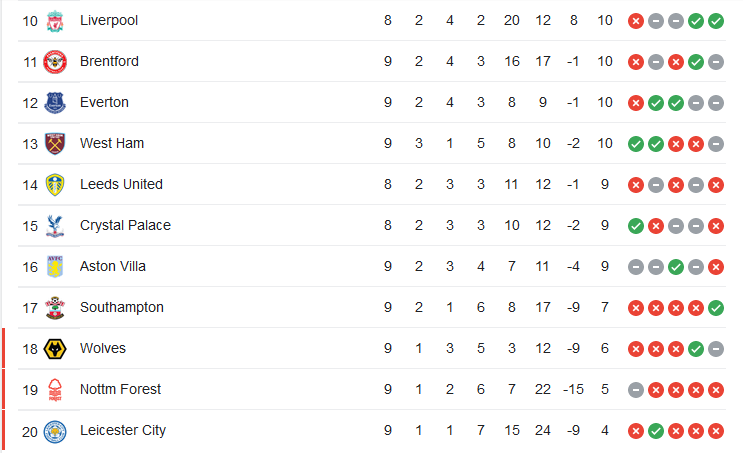This screenshot has height=453, width=743.
Task: Open the Everton crest icon
Action: (x=55, y=103)
